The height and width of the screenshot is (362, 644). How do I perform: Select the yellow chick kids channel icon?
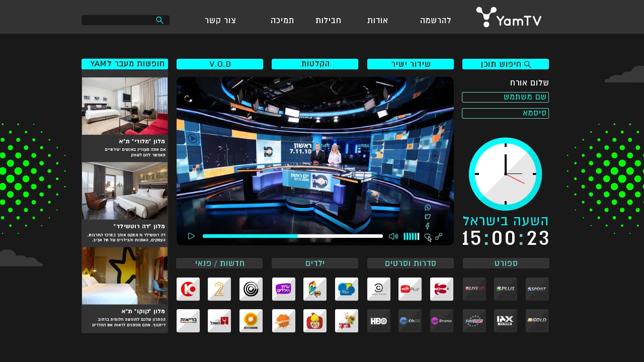pos(315,321)
